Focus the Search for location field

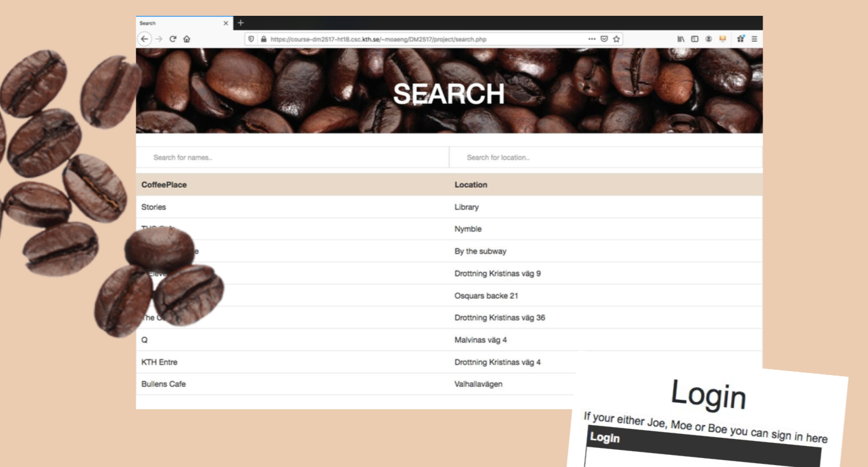click(606, 157)
